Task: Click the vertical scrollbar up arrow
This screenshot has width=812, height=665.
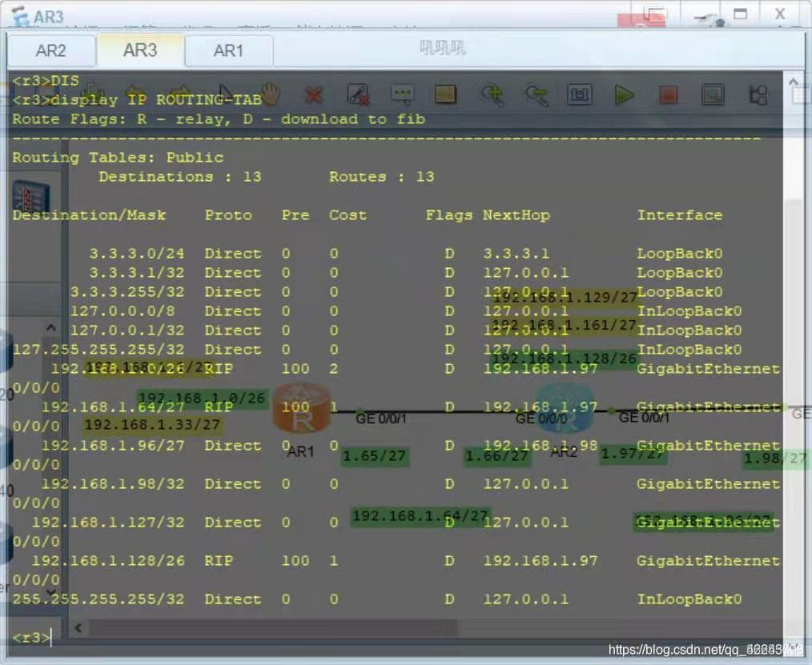Action: tap(794, 82)
